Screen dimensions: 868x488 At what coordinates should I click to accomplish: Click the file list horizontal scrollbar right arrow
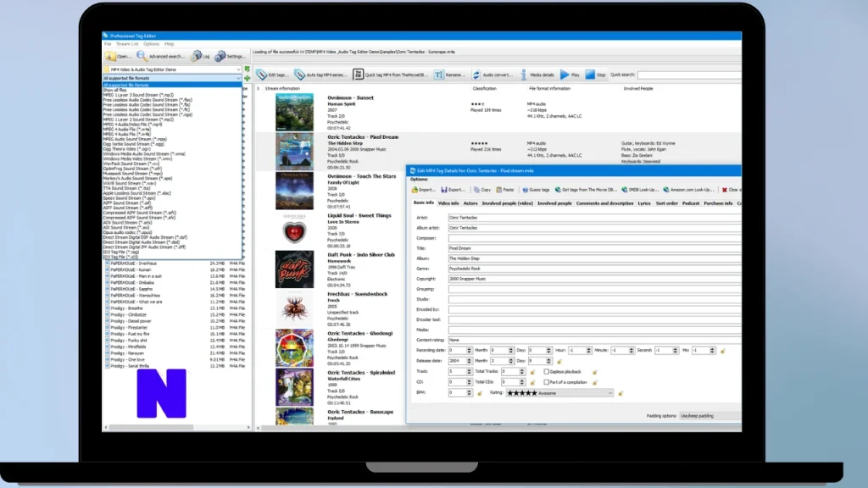[x=248, y=428]
